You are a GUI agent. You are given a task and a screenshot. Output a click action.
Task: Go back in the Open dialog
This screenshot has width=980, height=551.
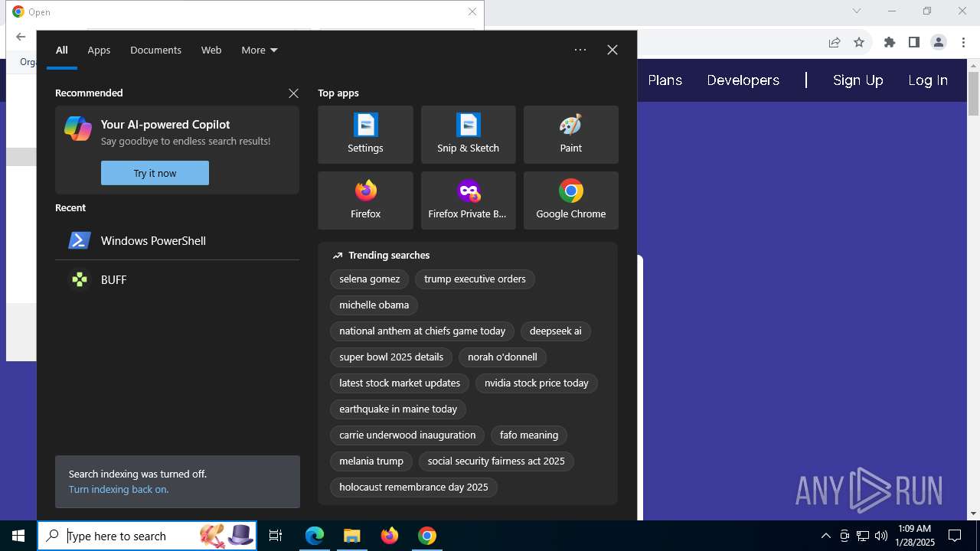[21, 37]
